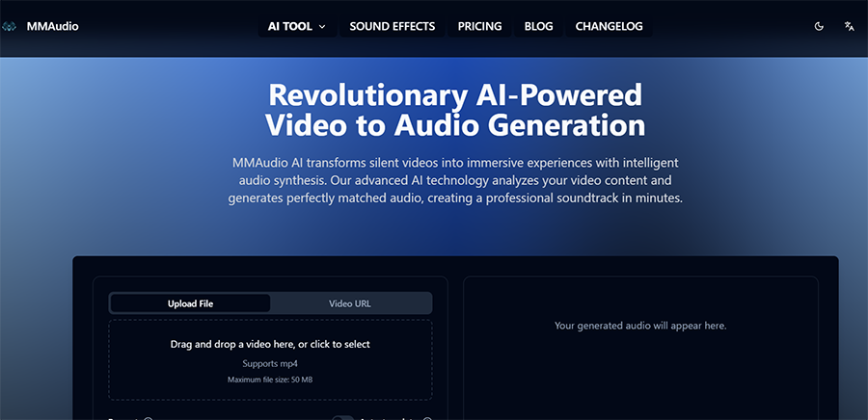Click 'Your generated audio will appear here' text
The image size is (868, 420).
(640, 326)
